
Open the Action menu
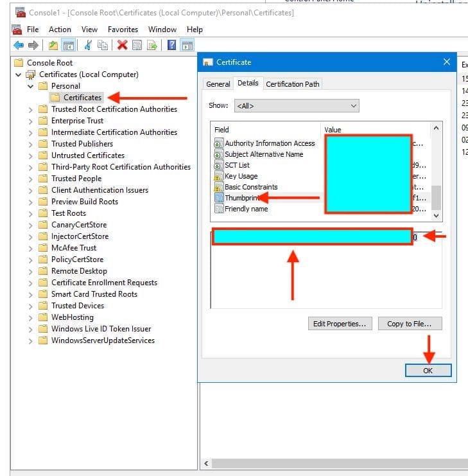point(60,30)
